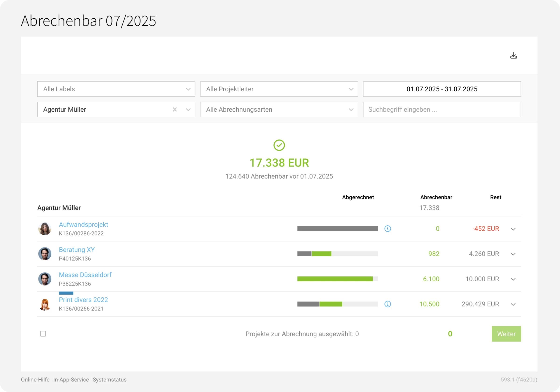Click the green checkmark circle icon

pyautogui.click(x=279, y=145)
